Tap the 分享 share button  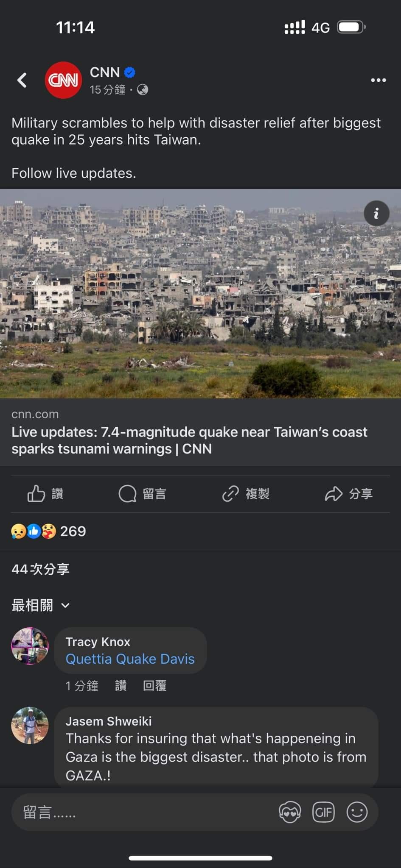coord(349,494)
